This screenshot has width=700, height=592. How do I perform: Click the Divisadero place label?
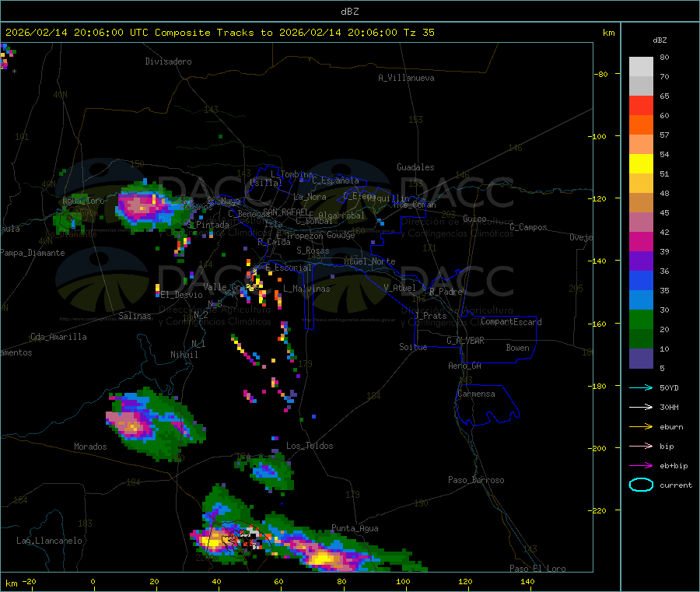click(x=168, y=61)
